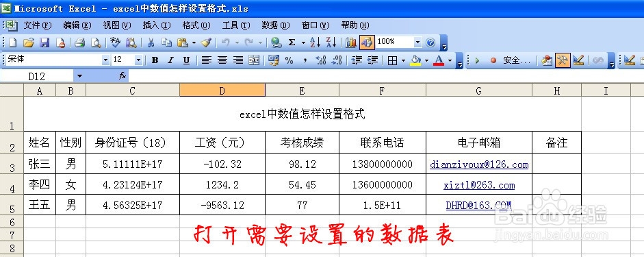The height and width of the screenshot is (257, 644).
Task: Print the sheet with the printer icon
Action: pyautogui.click(x=79, y=42)
